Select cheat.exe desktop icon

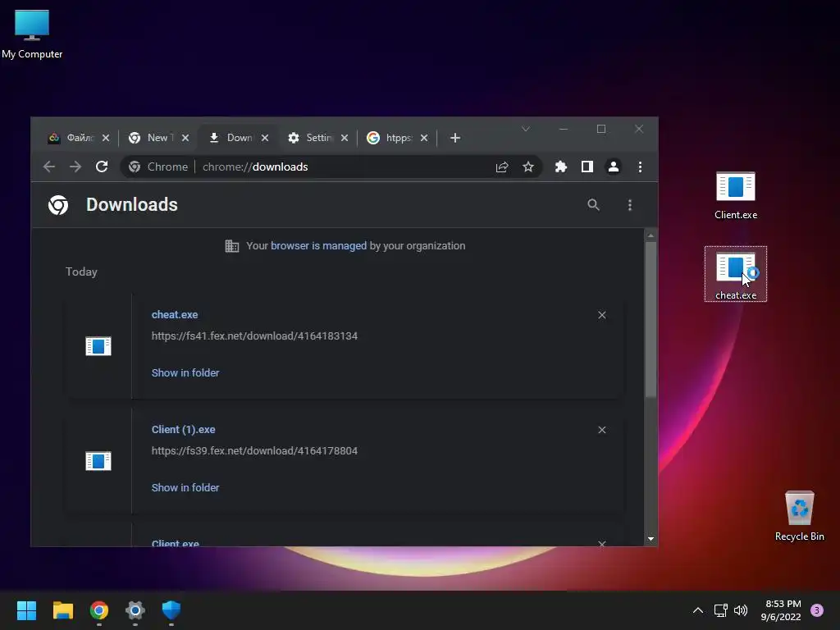tap(736, 274)
